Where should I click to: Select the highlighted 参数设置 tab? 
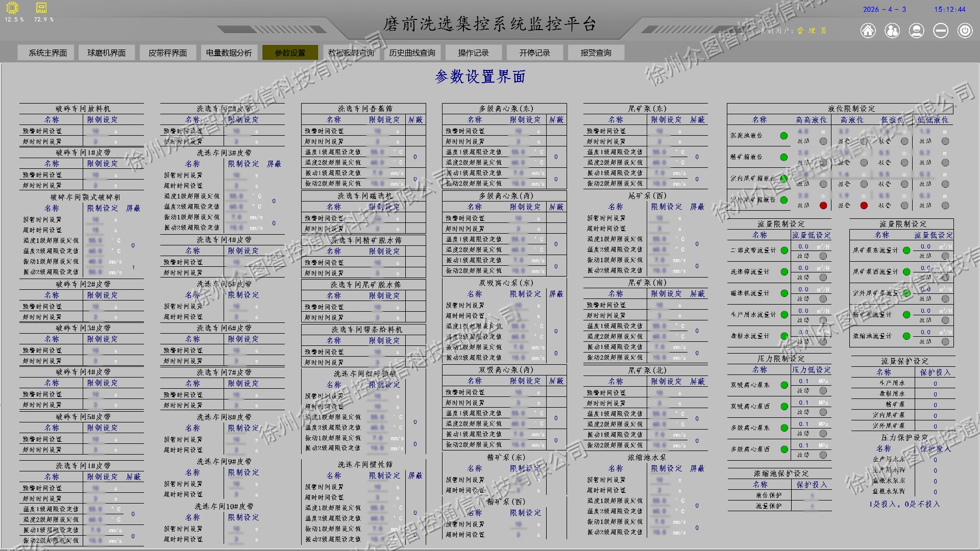point(290,53)
